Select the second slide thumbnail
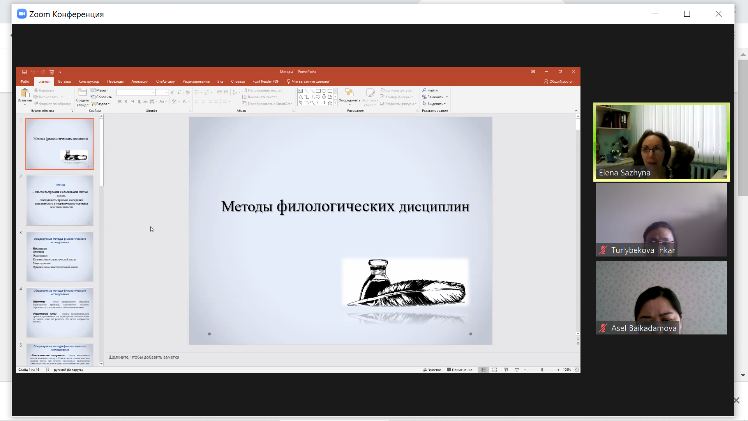 coord(60,199)
